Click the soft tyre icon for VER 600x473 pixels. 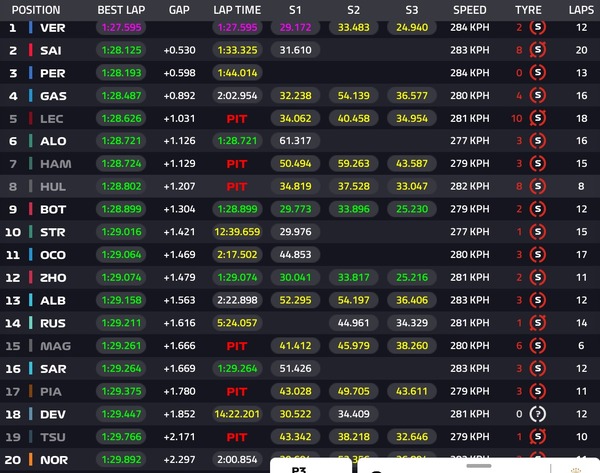538,27
